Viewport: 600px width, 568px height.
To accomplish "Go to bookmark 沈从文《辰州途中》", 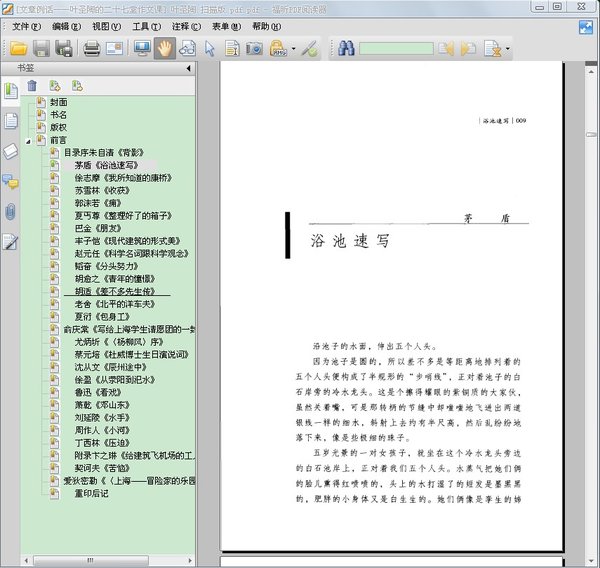I will (x=111, y=367).
